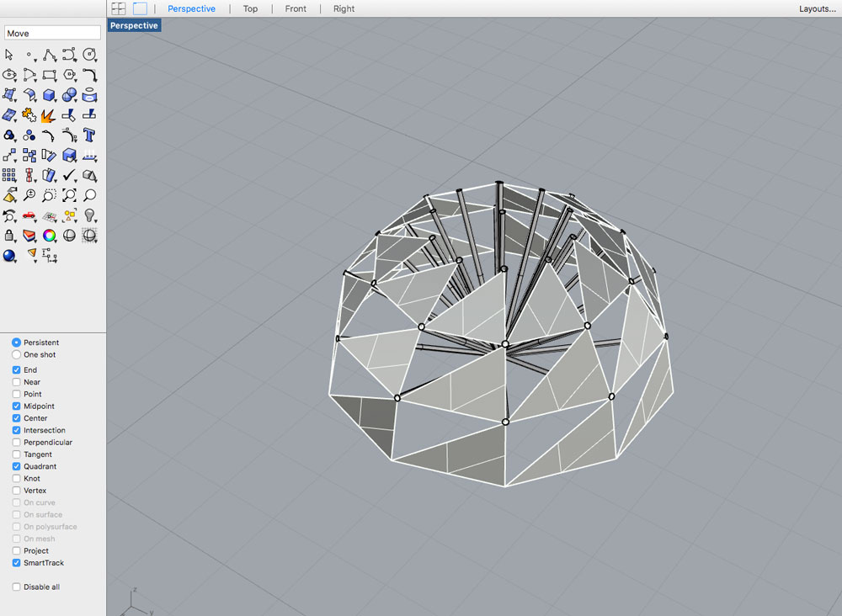Select the Zoom Extents tool
Screen dimensions: 842x616
click(69, 195)
